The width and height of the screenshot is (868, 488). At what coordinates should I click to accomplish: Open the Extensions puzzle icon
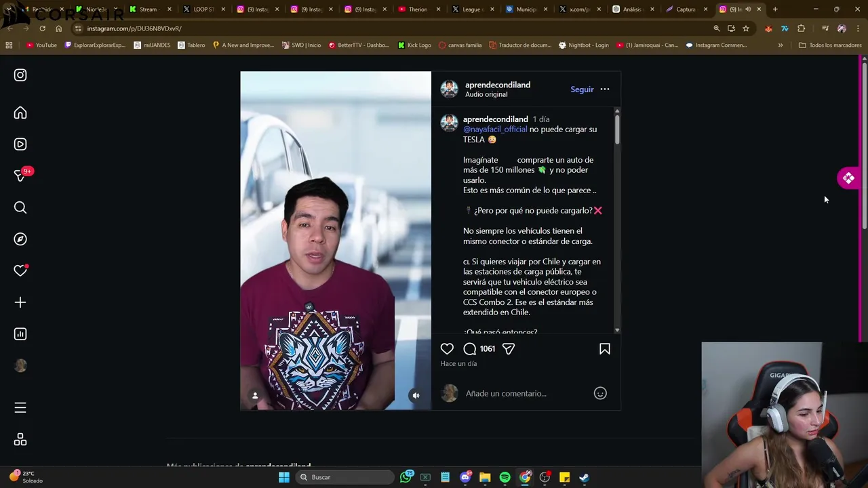click(802, 28)
